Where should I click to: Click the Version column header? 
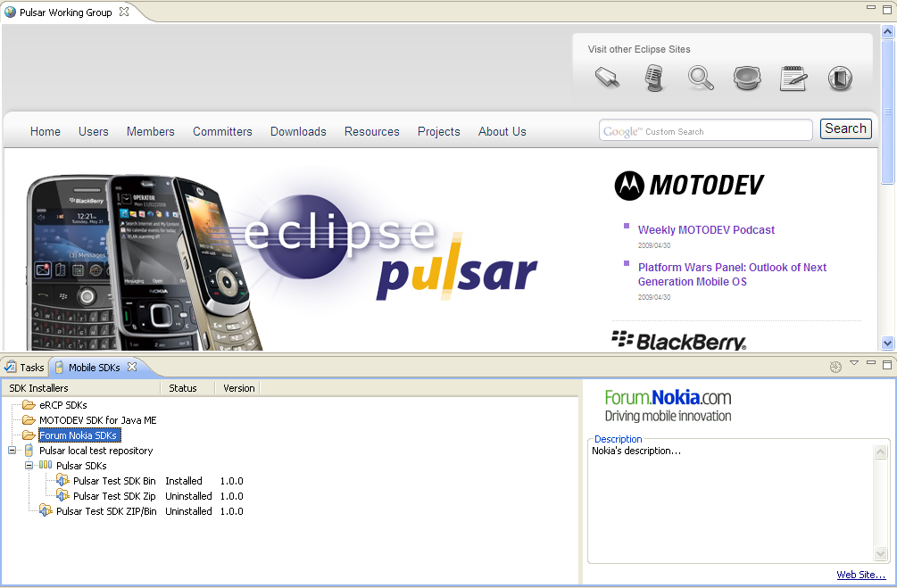tap(238, 388)
